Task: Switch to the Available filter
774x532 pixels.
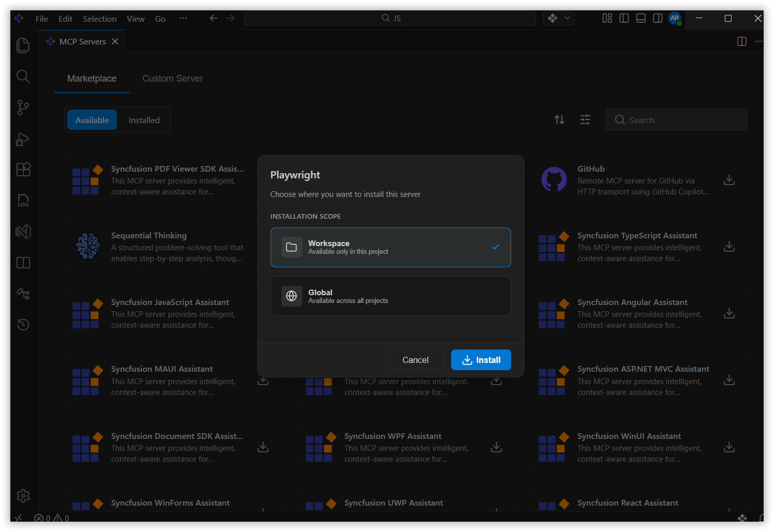Action: 92,120
